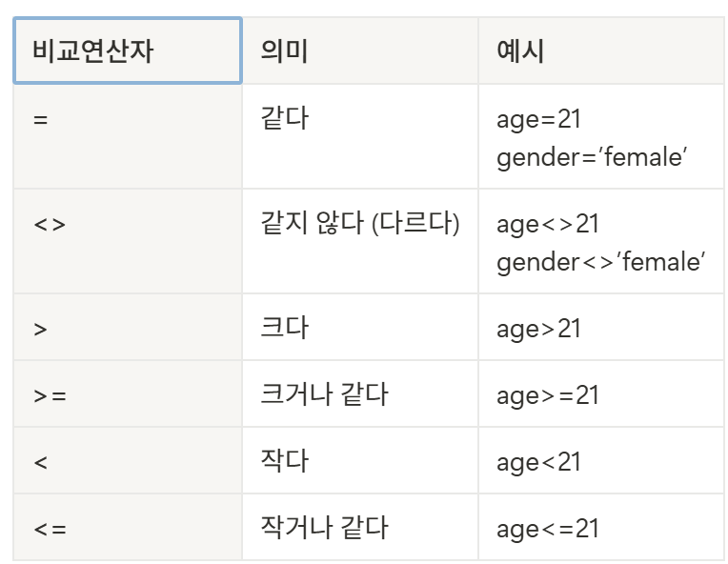Select the 같다 meaning cell

tap(359, 136)
